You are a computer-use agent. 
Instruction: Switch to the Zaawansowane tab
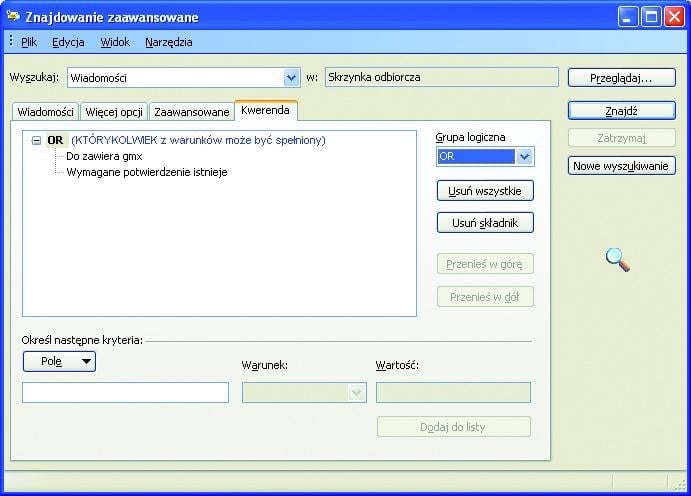coord(190,112)
